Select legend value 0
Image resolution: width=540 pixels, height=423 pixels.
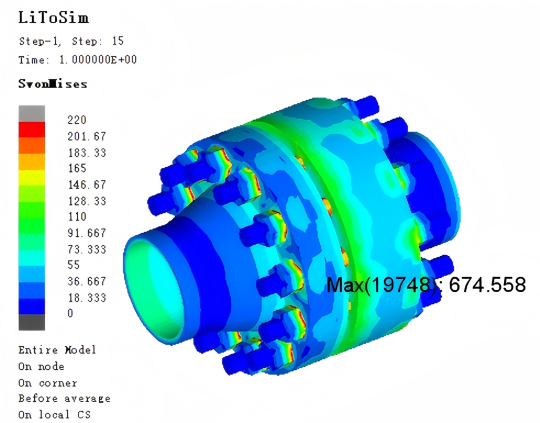coord(70,313)
